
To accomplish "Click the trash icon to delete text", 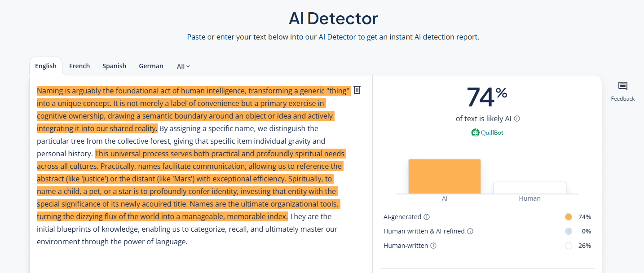I will [x=357, y=90].
